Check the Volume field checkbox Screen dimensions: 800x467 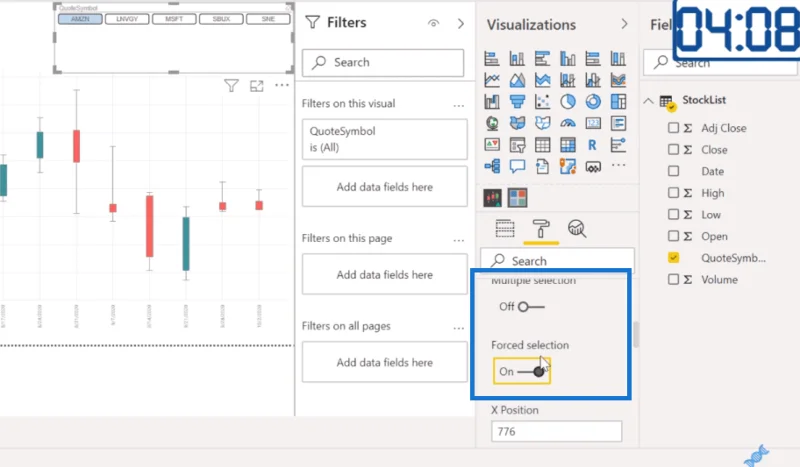click(673, 279)
